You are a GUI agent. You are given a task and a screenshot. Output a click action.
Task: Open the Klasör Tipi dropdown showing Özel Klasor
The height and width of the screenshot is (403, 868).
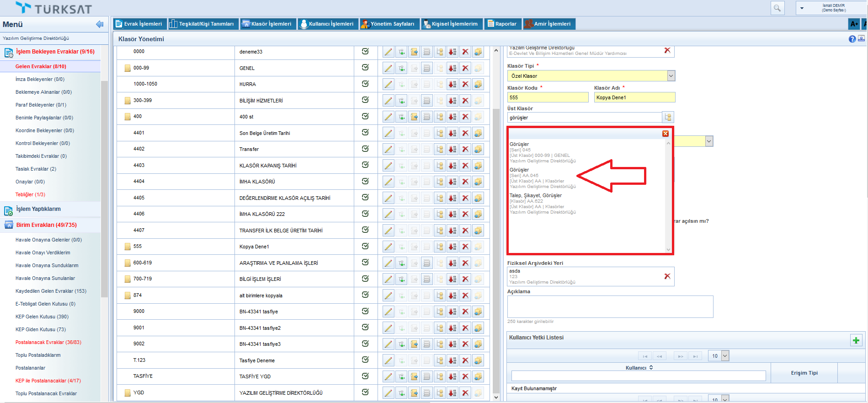[x=671, y=76]
